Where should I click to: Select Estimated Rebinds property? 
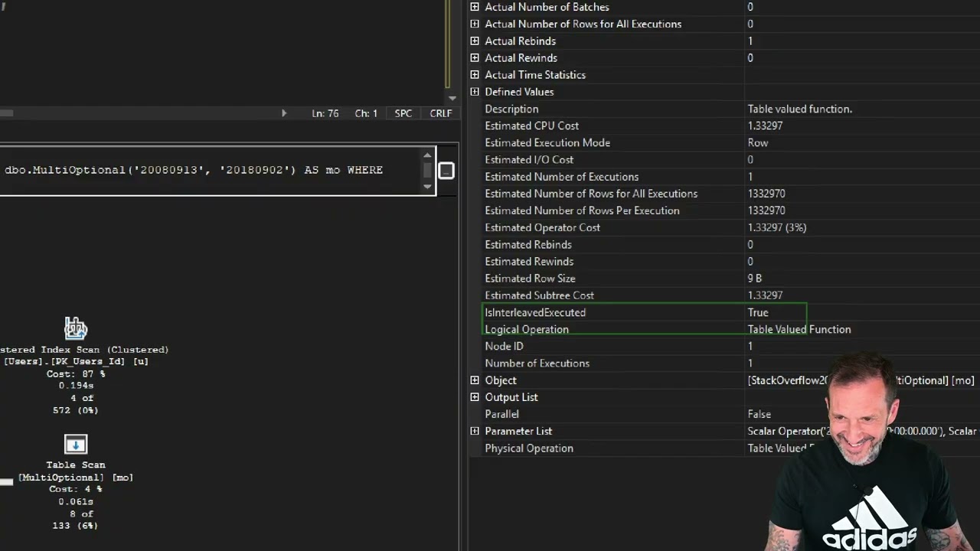pos(528,244)
